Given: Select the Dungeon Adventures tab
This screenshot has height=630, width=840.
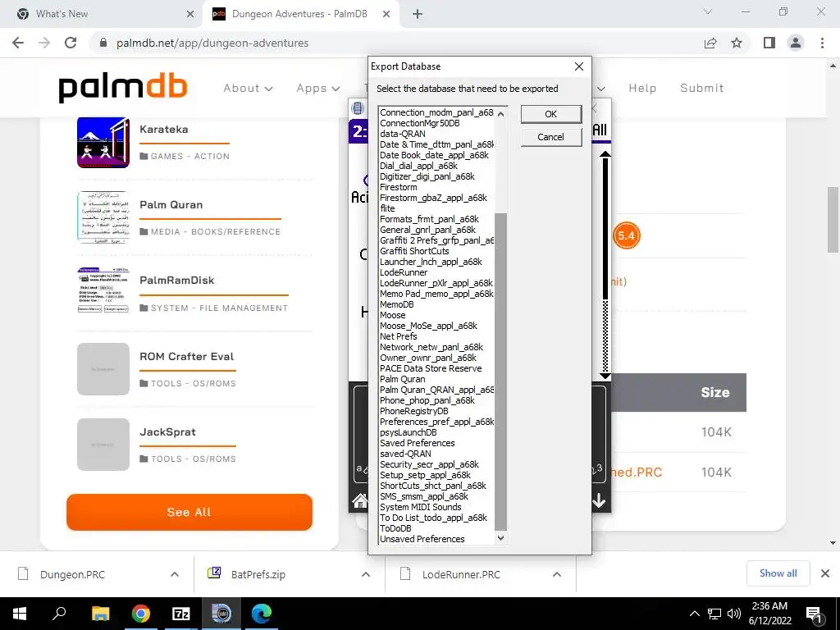Looking at the screenshot, I should coord(300,14).
